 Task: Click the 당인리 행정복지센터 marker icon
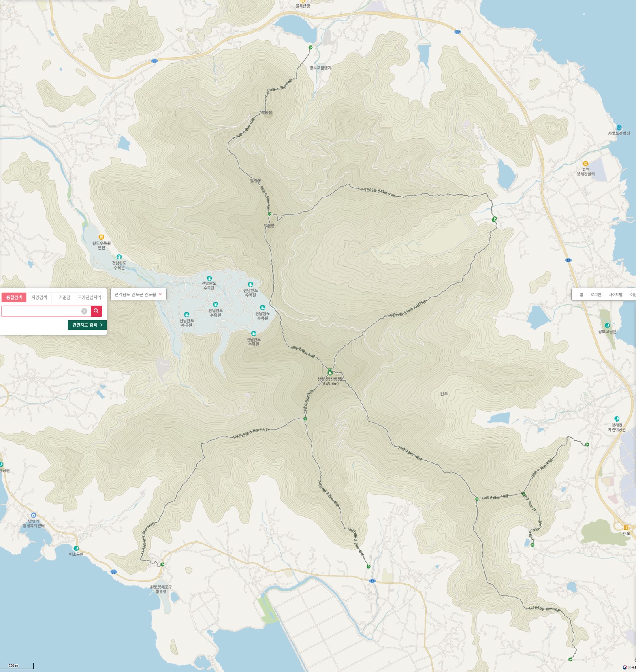click(33, 515)
